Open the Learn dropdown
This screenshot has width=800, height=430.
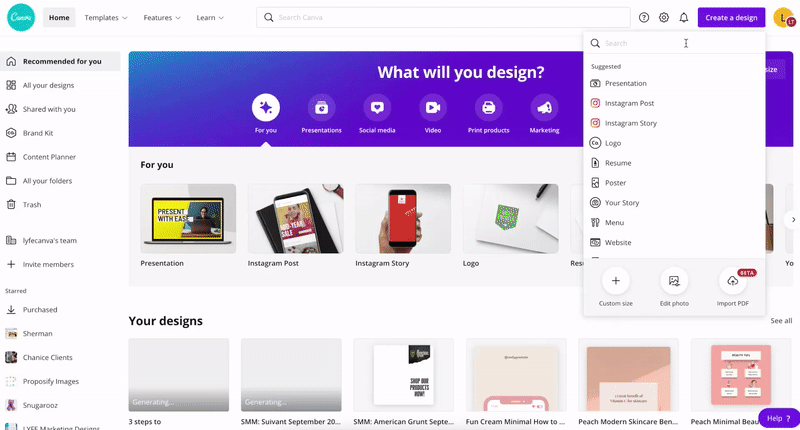tap(210, 17)
